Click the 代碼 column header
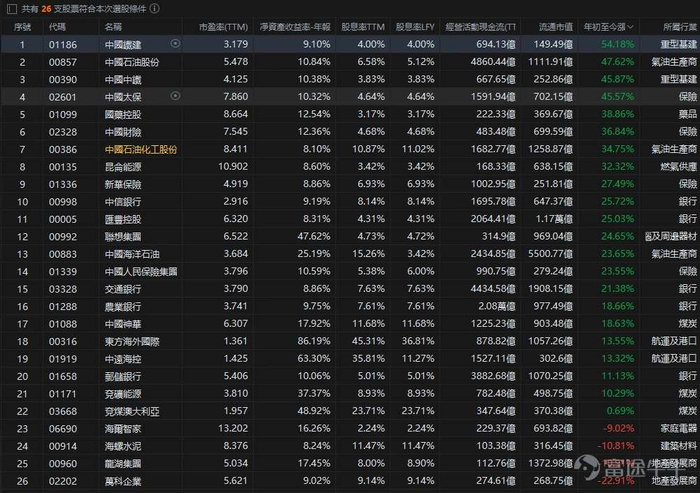The height and width of the screenshot is (493, 700). [x=57, y=27]
